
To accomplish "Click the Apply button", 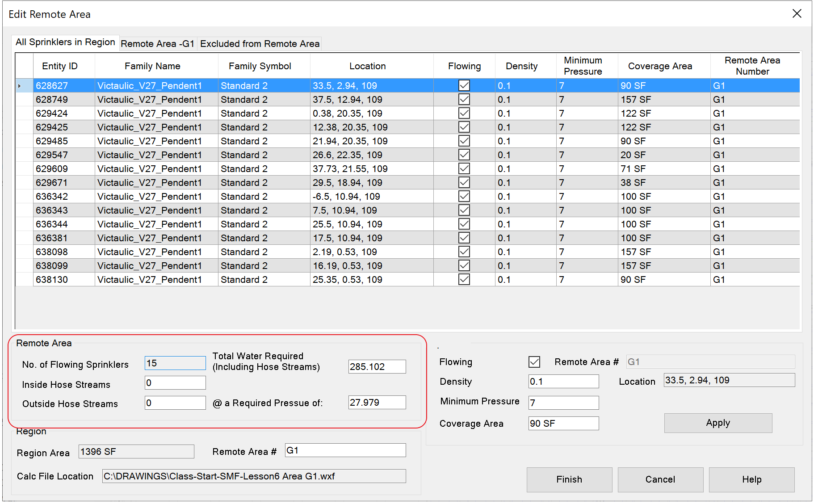I will point(718,423).
